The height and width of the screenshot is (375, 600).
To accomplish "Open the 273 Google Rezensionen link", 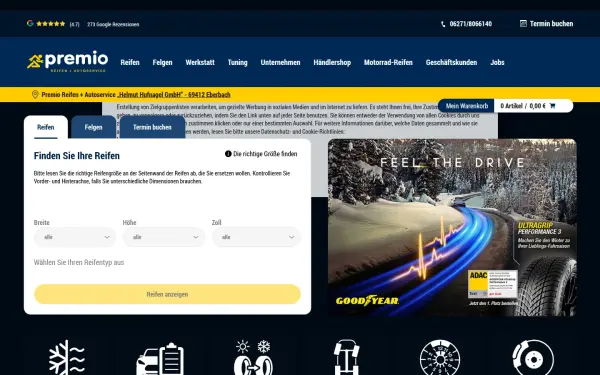I will [x=113, y=24].
